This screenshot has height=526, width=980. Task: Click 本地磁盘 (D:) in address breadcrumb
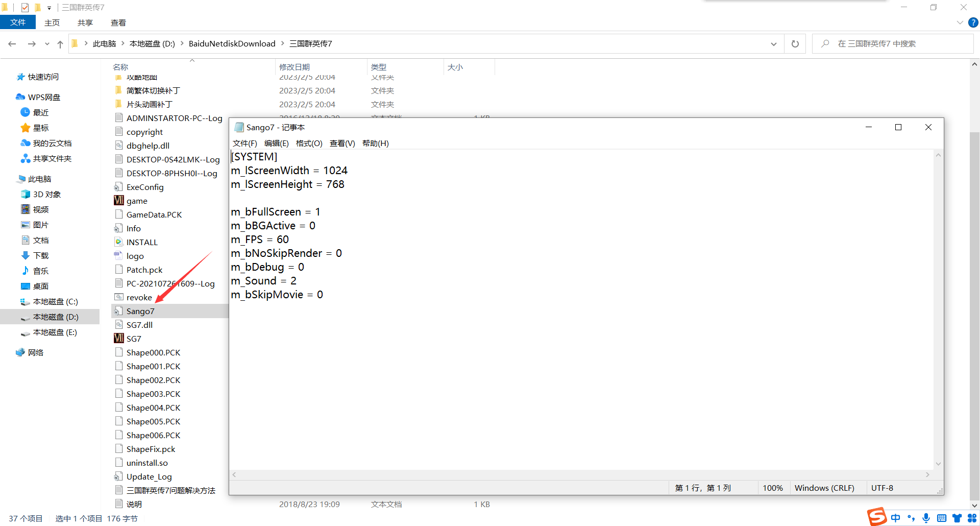[x=152, y=44]
